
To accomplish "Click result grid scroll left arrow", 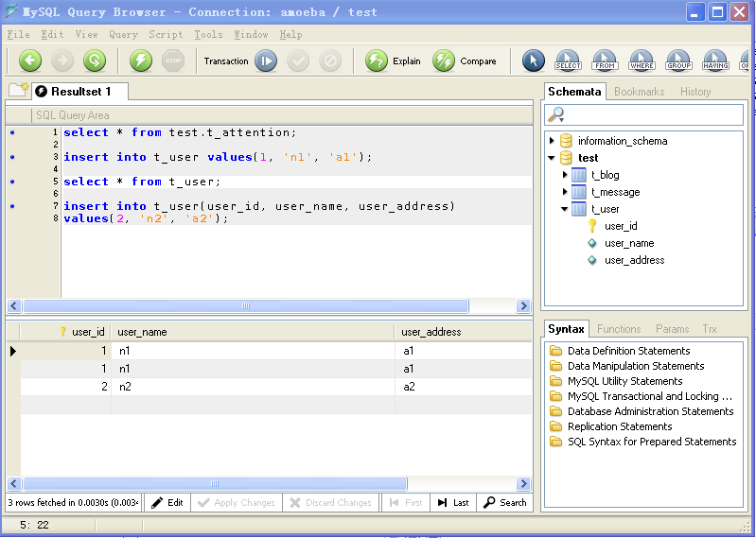I will pos(13,483).
